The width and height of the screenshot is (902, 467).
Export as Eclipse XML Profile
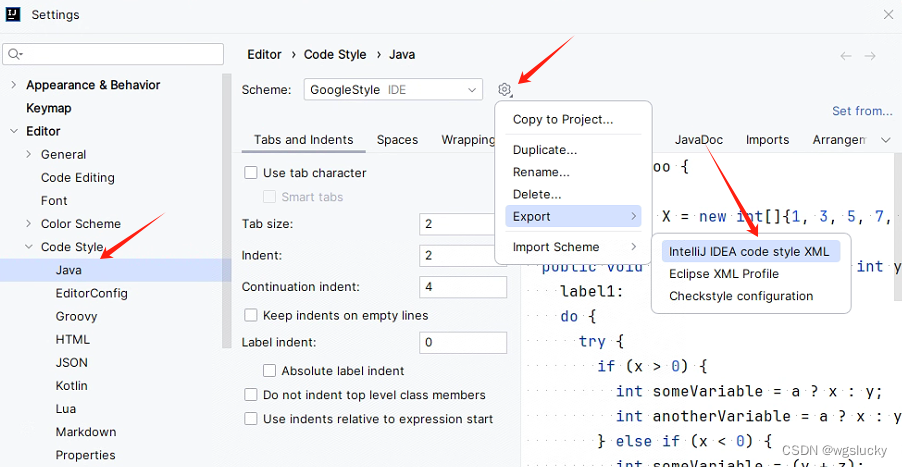point(751,274)
